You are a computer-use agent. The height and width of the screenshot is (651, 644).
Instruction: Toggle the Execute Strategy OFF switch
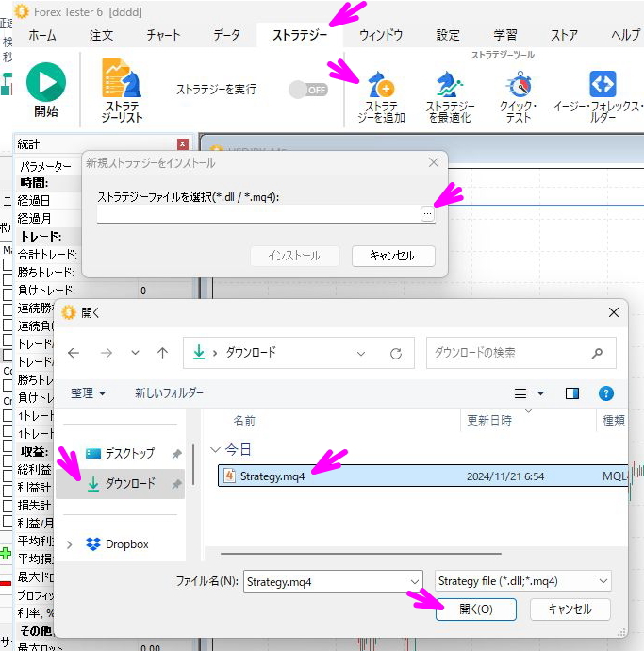308,90
